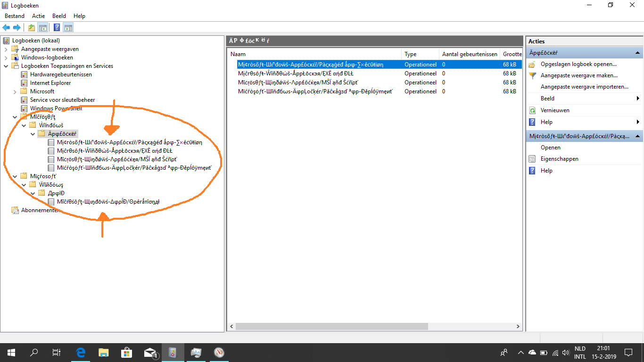This screenshot has width=644, height=362.
Task: Click the Aangepaste weergave maken filter icon
Action: (533, 75)
